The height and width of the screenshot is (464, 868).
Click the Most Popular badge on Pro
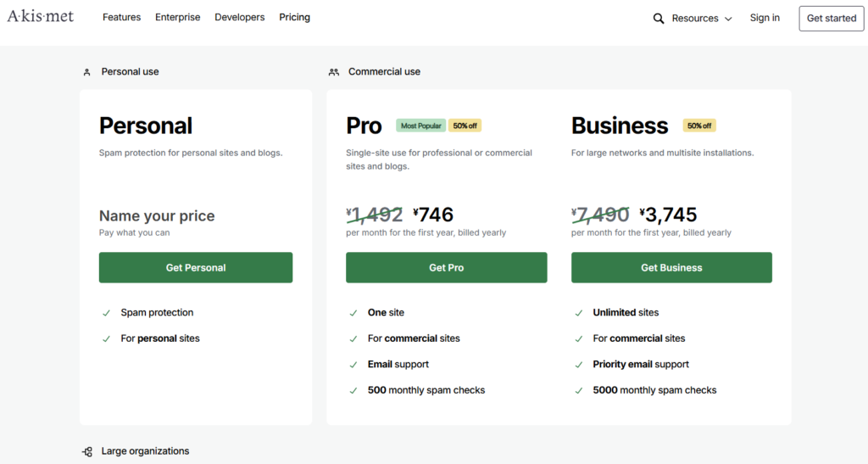(x=420, y=126)
